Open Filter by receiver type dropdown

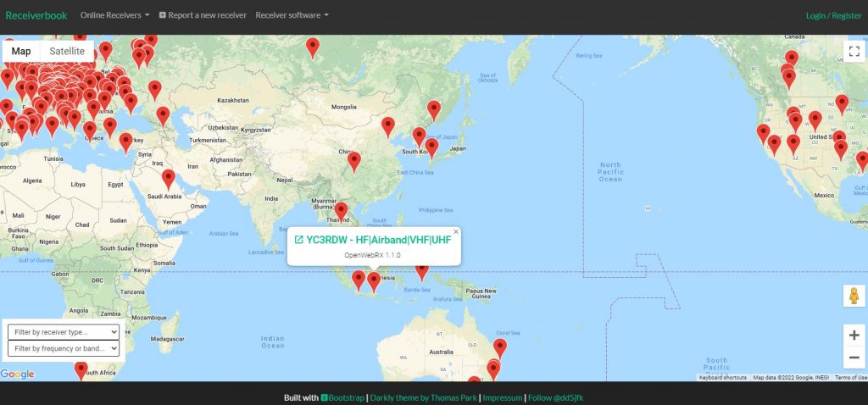tap(64, 332)
